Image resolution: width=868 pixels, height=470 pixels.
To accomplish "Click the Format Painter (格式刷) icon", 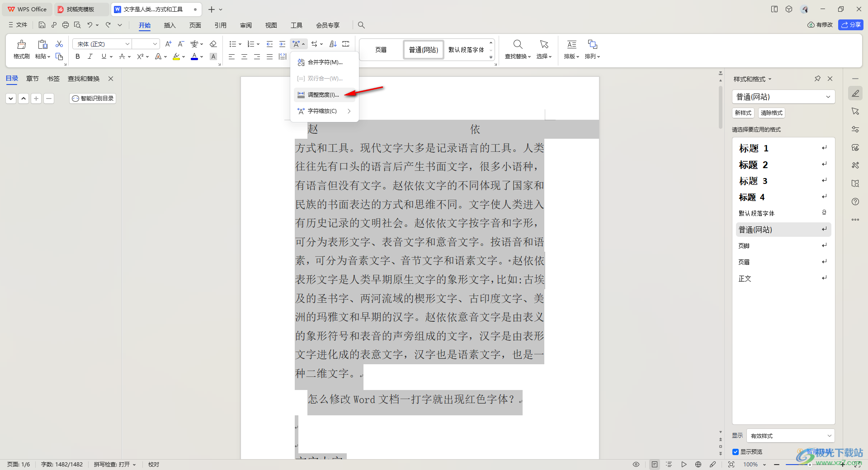I will [x=21, y=44].
